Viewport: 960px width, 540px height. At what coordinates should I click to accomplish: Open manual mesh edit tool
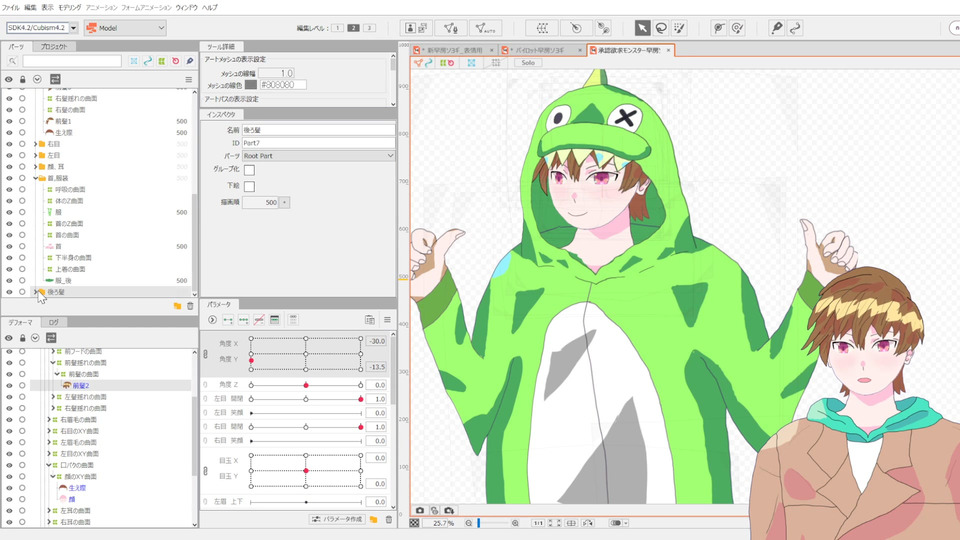[x=450, y=28]
